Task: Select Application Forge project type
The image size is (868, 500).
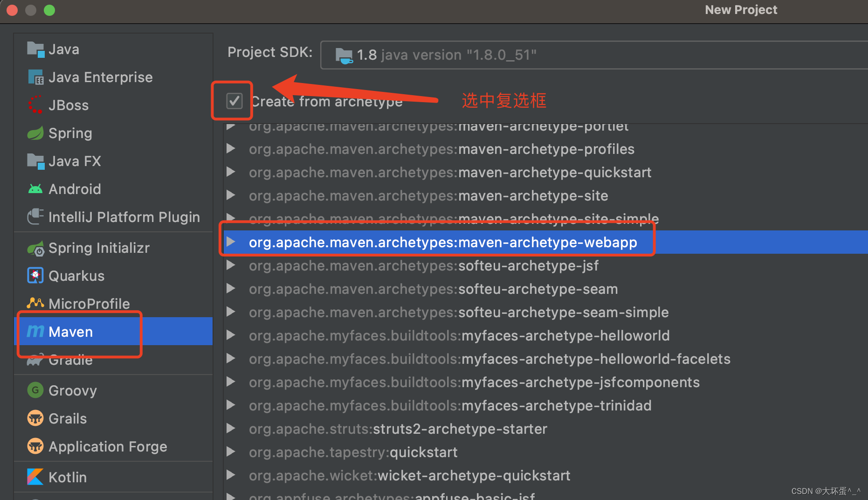Action: click(113, 446)
